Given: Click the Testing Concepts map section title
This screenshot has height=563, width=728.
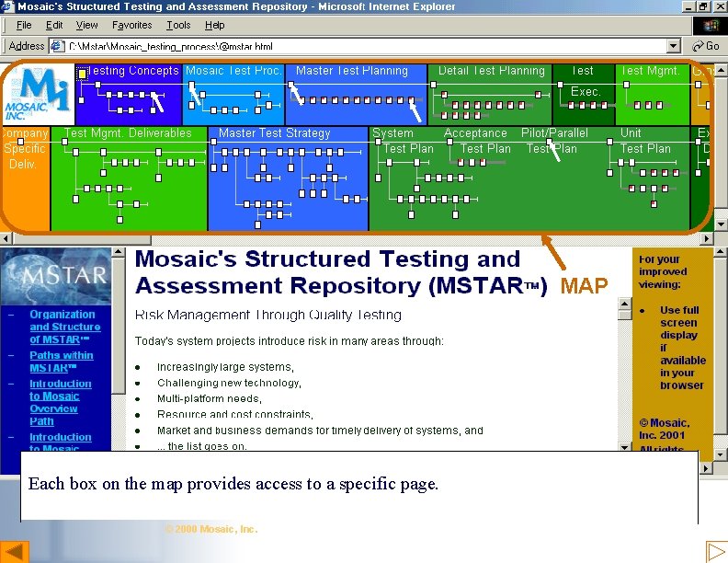Looking at the screenshot, I should (133, 71).
